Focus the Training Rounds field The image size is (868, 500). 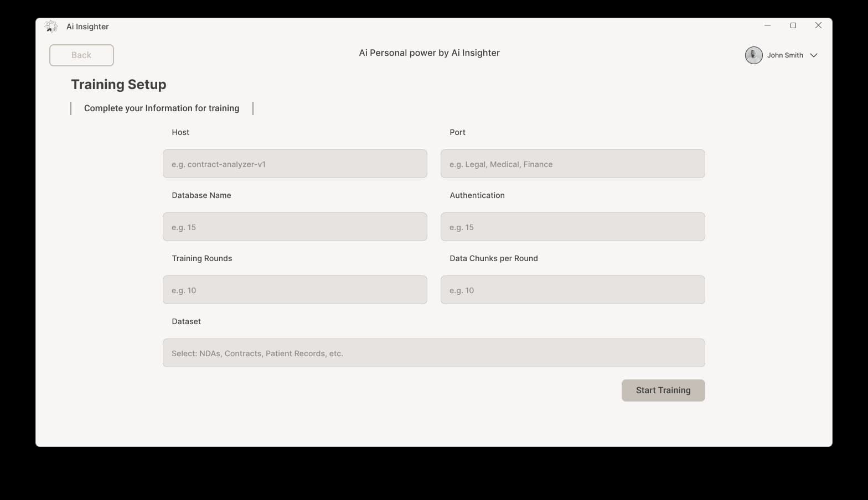(294, 290)
